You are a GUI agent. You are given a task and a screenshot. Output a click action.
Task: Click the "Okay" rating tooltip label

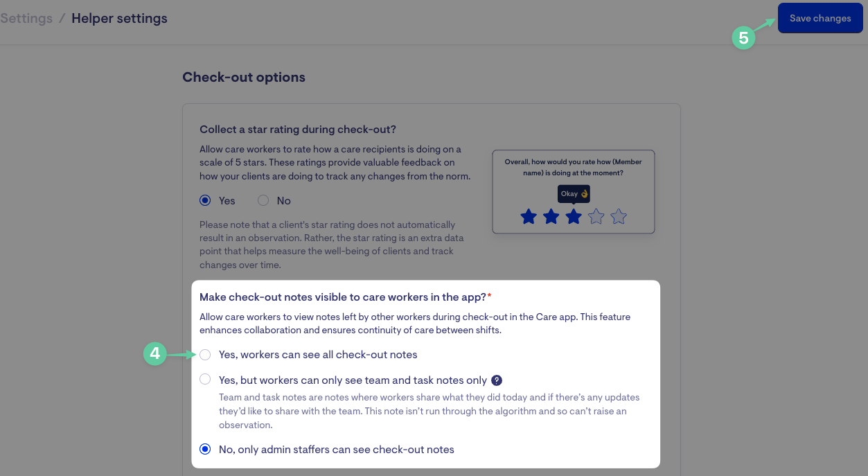574,194
